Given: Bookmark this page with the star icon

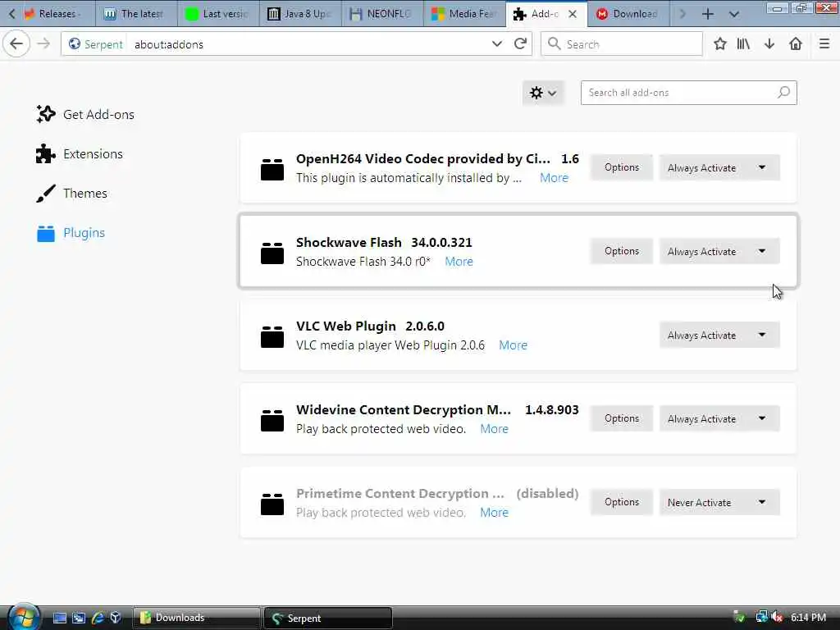Looking at the screenshot, I should point(720,44).
